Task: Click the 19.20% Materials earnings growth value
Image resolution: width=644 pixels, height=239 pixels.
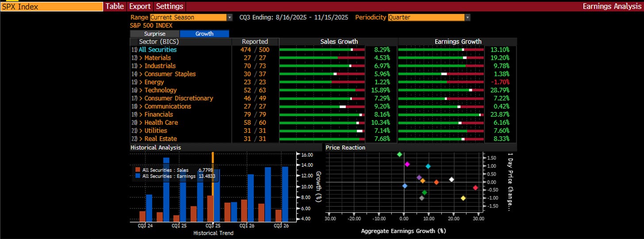Action: pos(500,58)
